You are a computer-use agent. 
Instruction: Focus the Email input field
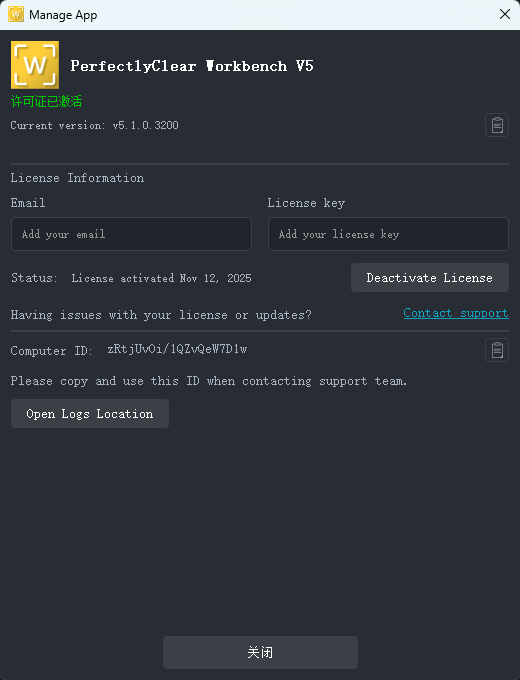(131, 234)
